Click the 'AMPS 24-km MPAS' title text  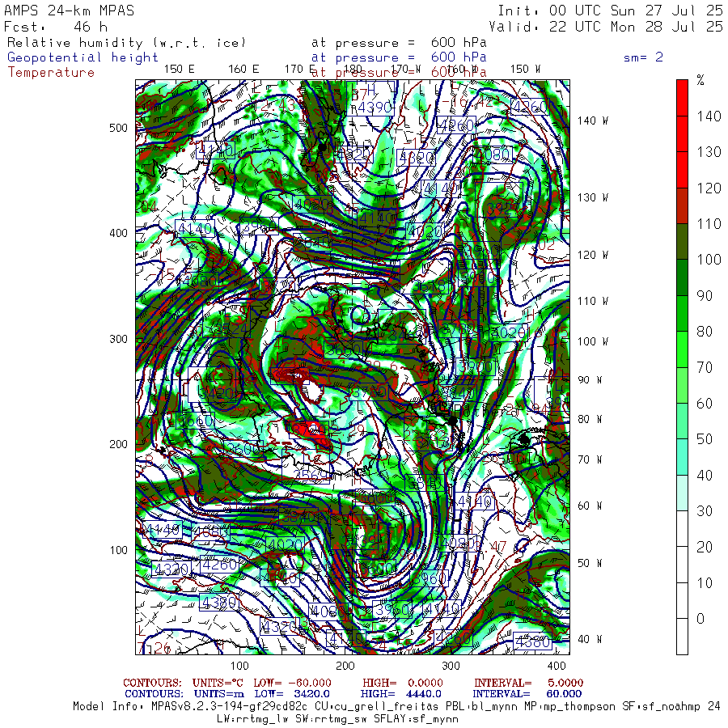tap(69, 11)
